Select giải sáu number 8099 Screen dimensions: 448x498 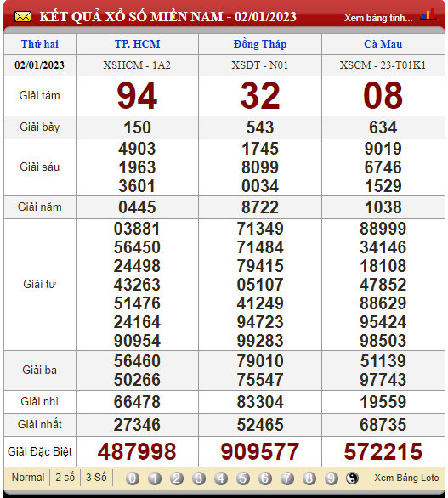tap(260, 167)
